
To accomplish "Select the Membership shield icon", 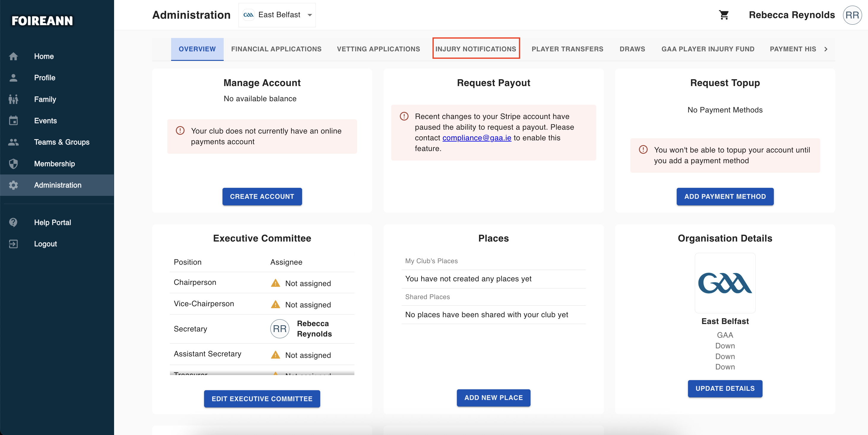I will (13, 163).
